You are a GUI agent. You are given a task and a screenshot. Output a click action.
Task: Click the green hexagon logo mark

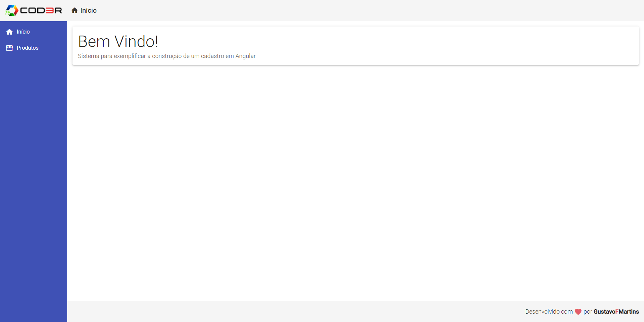click(x=11, y=10)
